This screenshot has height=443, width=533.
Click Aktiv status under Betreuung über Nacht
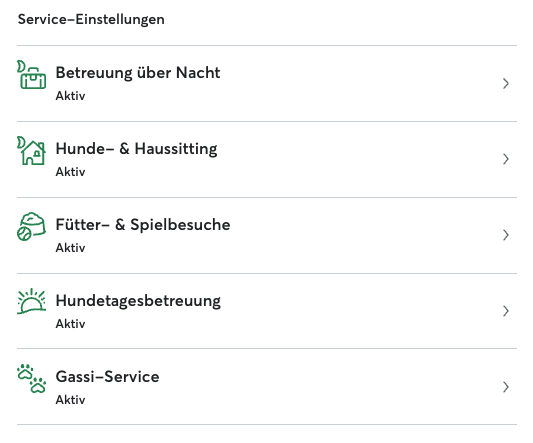[70, 96]
